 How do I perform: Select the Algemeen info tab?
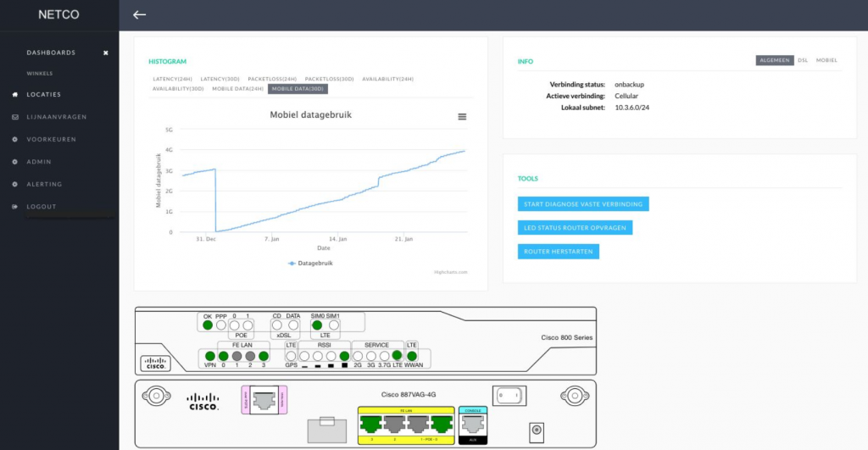pyautogui.click(x=775, y=60)
